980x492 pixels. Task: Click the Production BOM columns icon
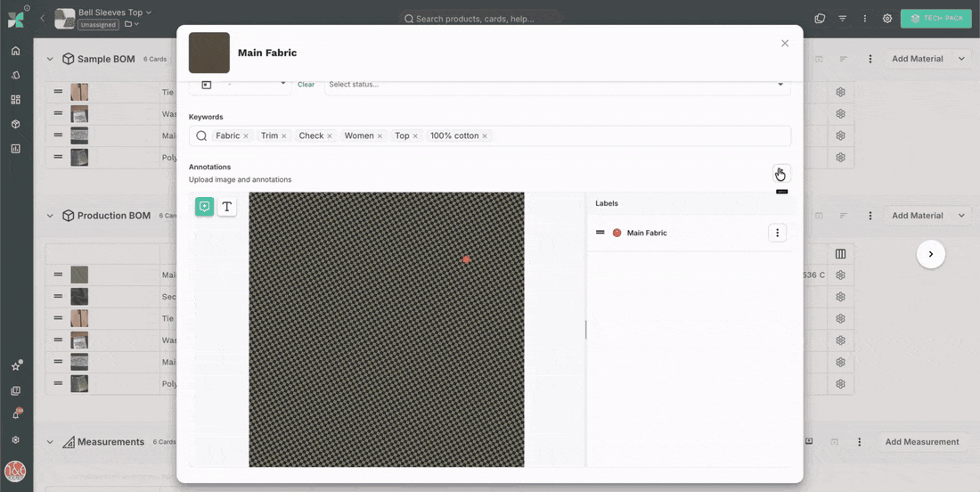click(x=841, y=254)
